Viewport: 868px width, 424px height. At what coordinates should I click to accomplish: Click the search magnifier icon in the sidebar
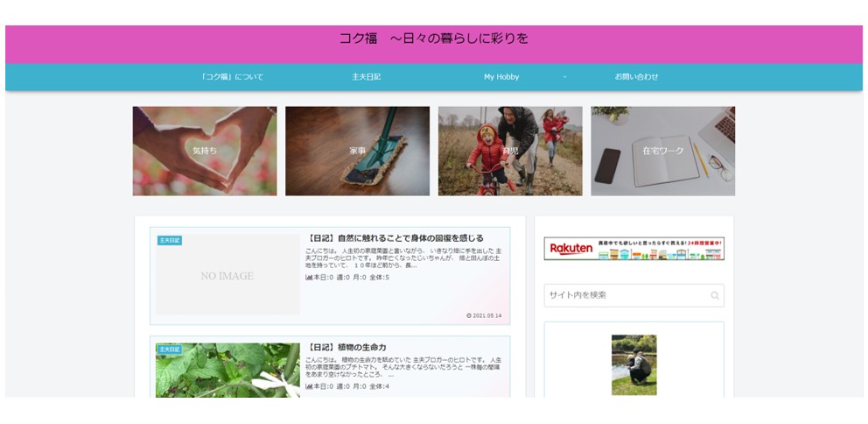715,296
